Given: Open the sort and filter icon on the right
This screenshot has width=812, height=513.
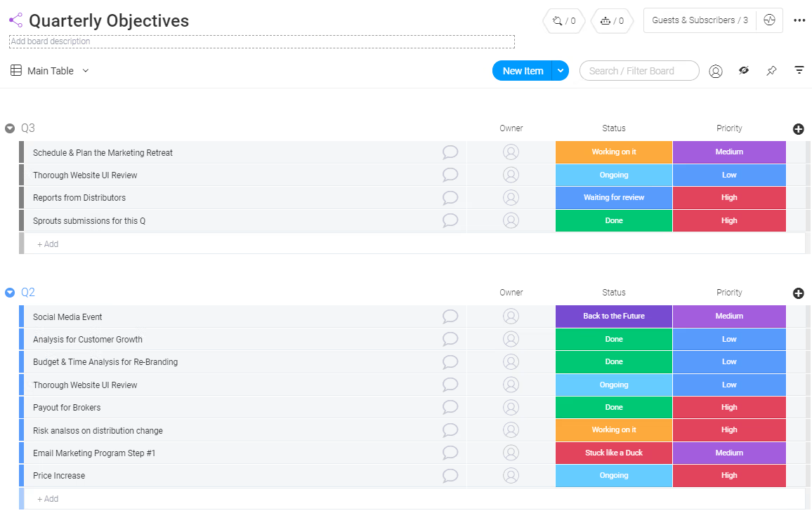Looking at the screenshot, I should click(799, 70).
